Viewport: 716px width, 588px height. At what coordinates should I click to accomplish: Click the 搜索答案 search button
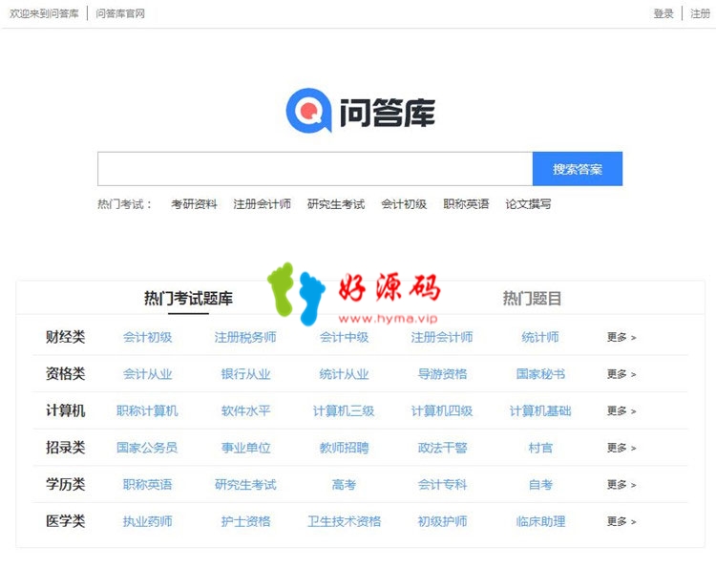(x=578, y=169)
